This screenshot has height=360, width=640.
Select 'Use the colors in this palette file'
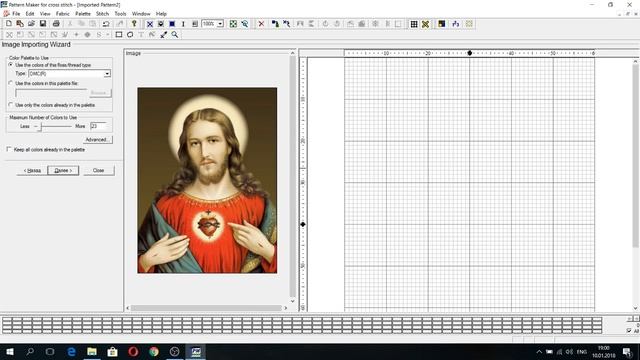click(x=11, y=83)
